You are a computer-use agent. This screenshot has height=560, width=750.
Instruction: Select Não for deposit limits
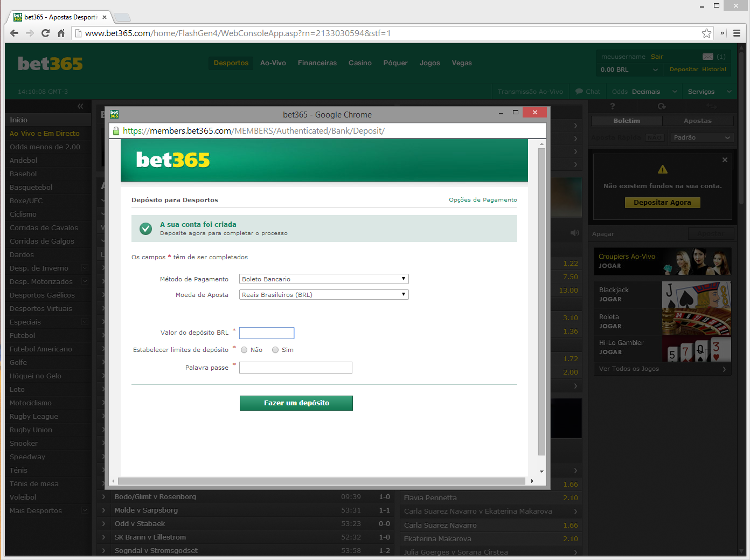click(244, 350)
